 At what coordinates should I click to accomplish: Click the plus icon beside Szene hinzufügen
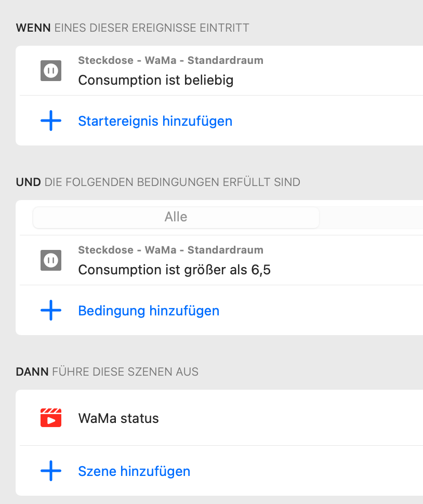click(51, 471)
